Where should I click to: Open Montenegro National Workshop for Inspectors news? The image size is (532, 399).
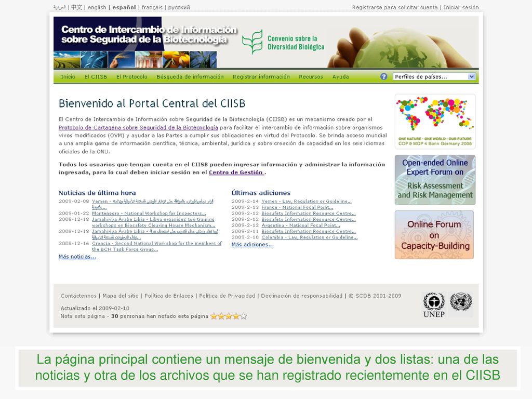(x=149, y=214)
